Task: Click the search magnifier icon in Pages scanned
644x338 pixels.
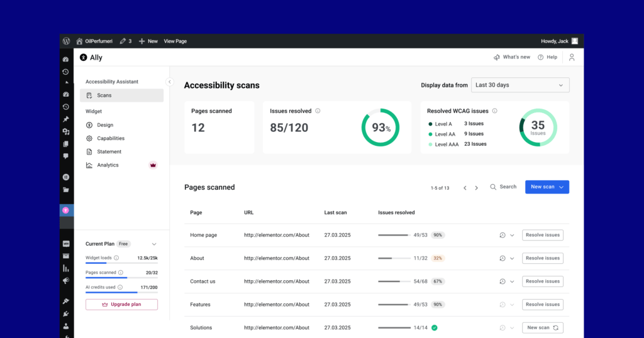Action: tap(494, 187)
